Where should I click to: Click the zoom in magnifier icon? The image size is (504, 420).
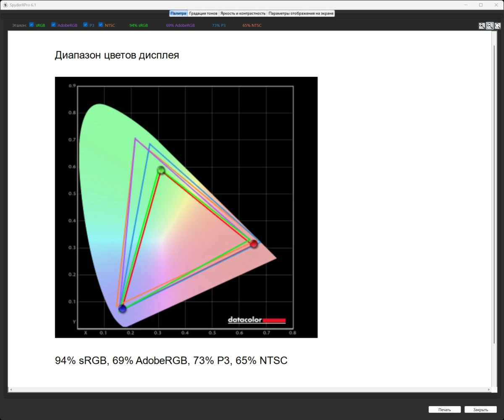point(482,26)
